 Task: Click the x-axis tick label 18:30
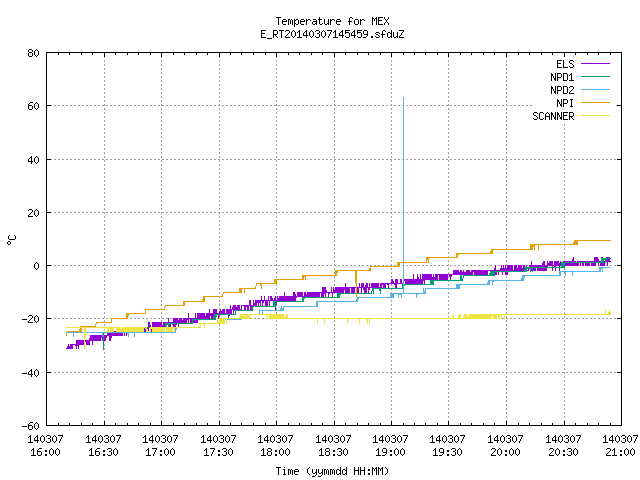[x=333, y=452]
